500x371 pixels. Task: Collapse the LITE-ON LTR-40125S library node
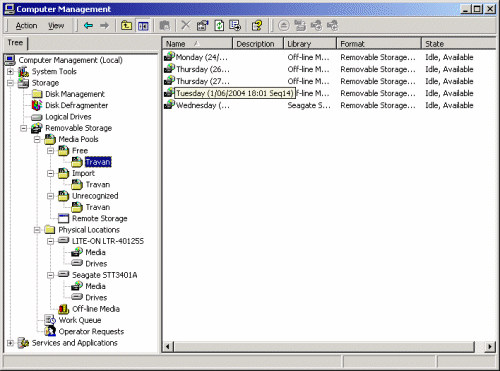[50, 241]
